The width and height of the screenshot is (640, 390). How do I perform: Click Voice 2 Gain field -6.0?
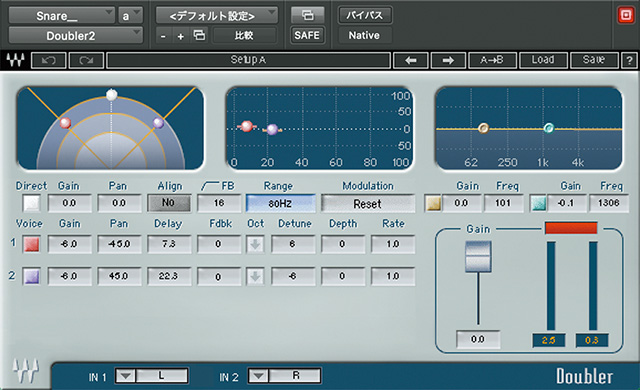(69, 276)
